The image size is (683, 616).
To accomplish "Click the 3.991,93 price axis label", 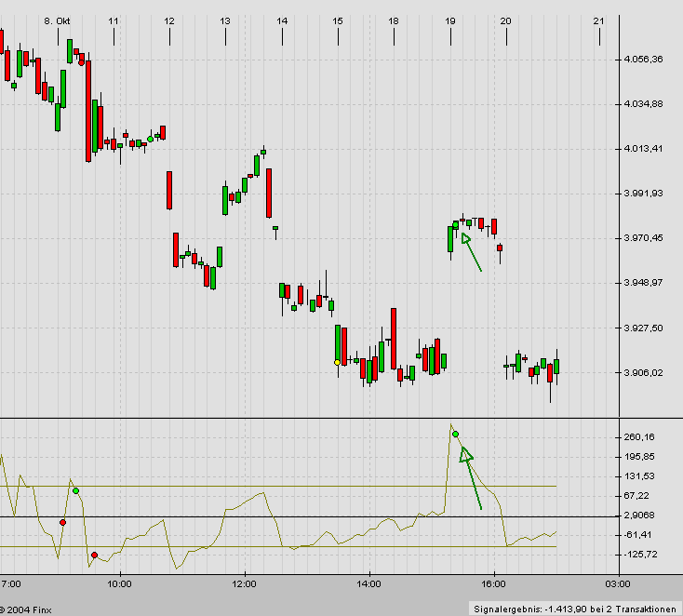I will (x=643, y=194).
